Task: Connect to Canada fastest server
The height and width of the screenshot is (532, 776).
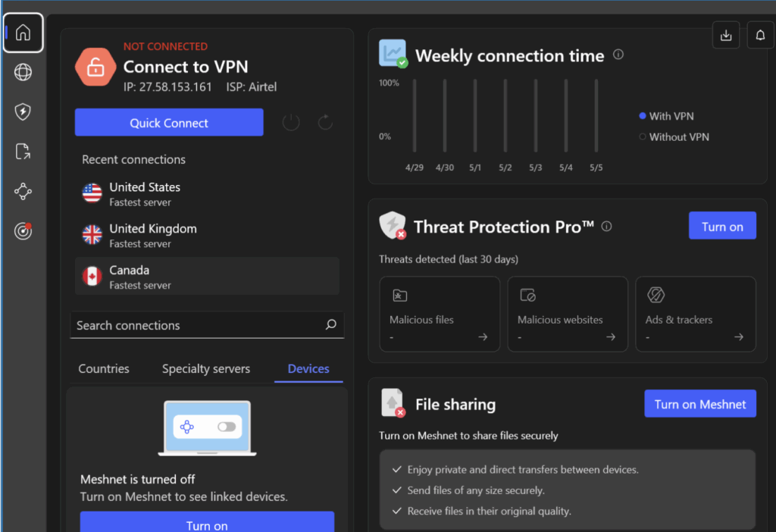Action: coord(207,276)
